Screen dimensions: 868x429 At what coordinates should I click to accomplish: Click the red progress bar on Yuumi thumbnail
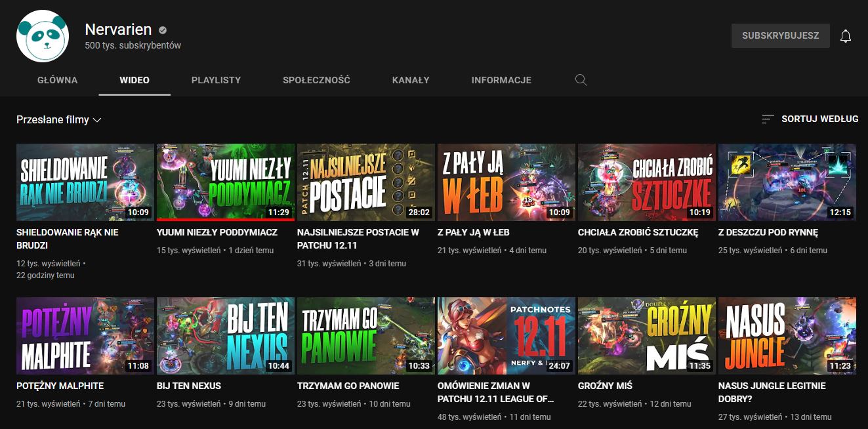(226, 220)
